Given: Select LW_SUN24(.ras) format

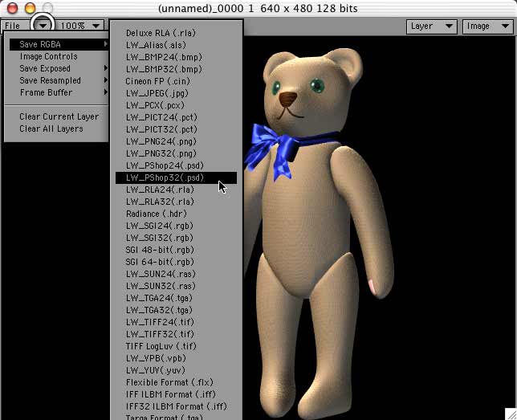Looking at the screenshot, I should click(x=176, y=274).
